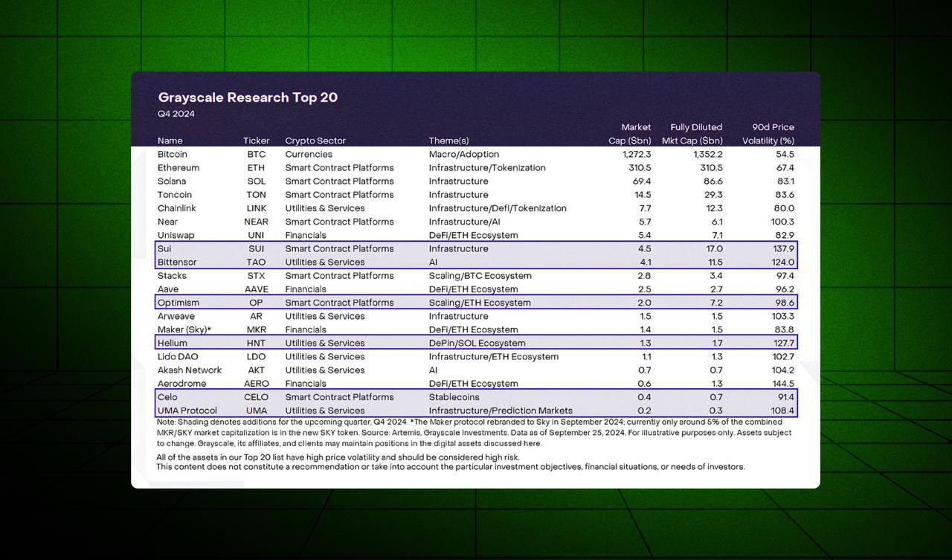Click the 'NEAR' ticker
The image size is (952, 560).
257,222
